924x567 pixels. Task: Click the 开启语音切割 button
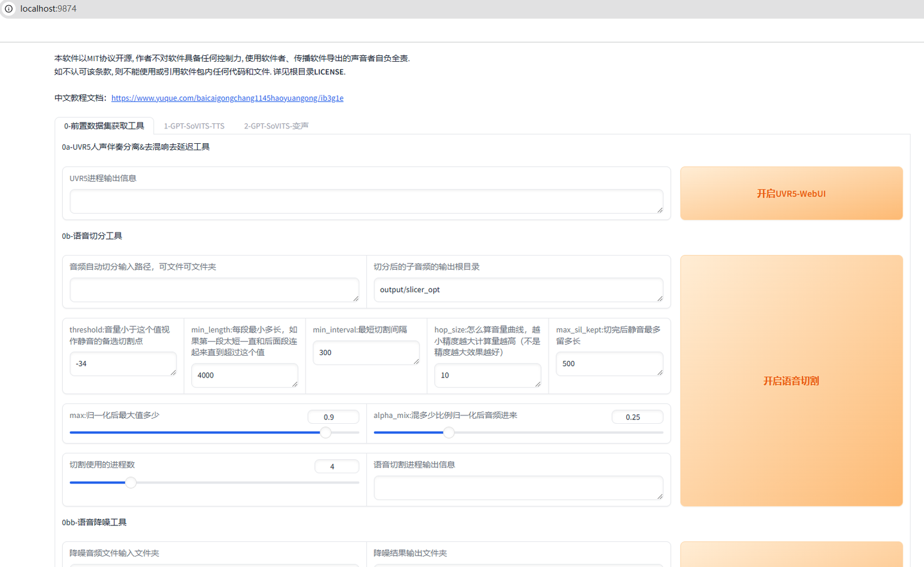(791, 380)
